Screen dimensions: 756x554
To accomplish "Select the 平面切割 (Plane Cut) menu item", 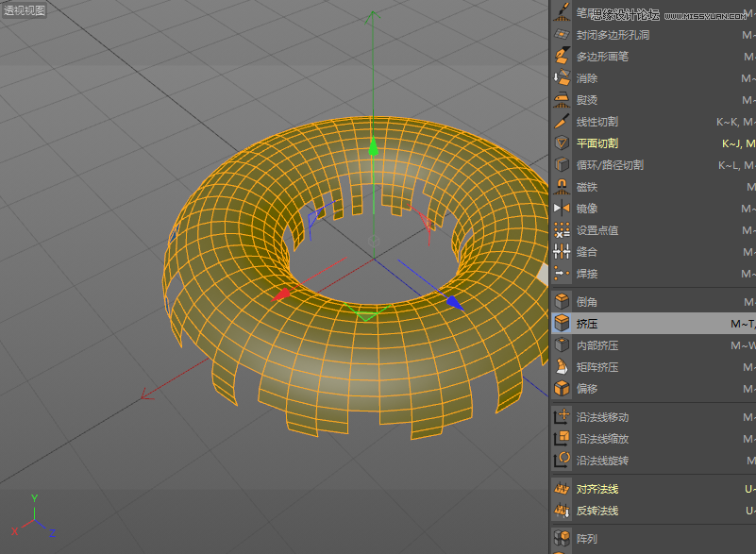I will pos(597,143).
